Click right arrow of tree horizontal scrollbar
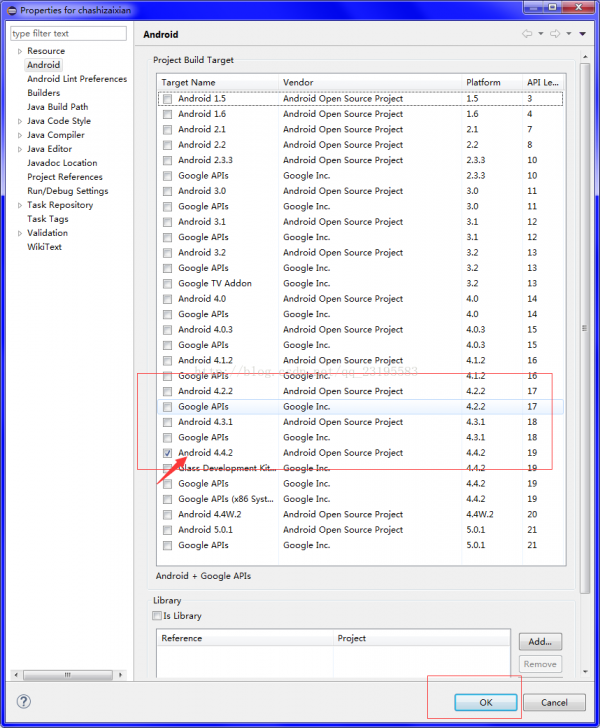The width and height of the screenshot is (600, 728). tap(120, 675)
